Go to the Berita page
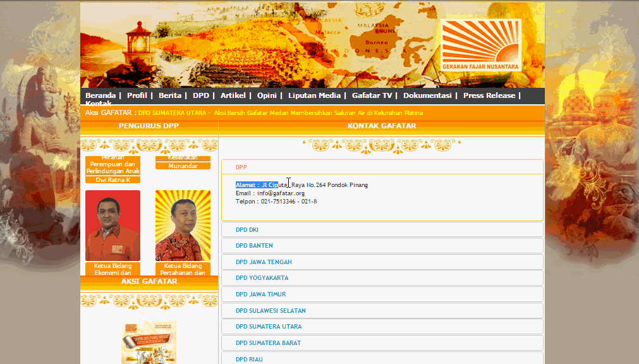 pos(170,95)
